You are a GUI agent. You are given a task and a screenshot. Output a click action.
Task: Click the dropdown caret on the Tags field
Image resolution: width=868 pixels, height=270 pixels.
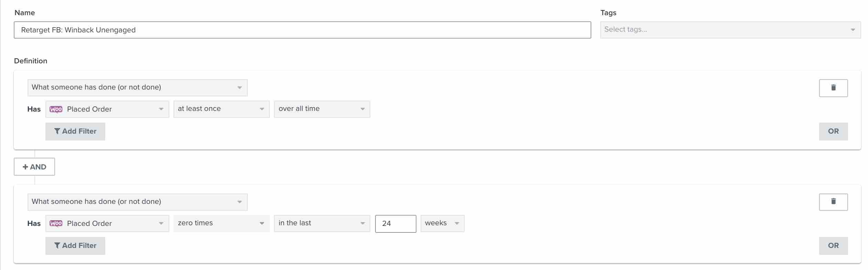(x=854, y=30)
